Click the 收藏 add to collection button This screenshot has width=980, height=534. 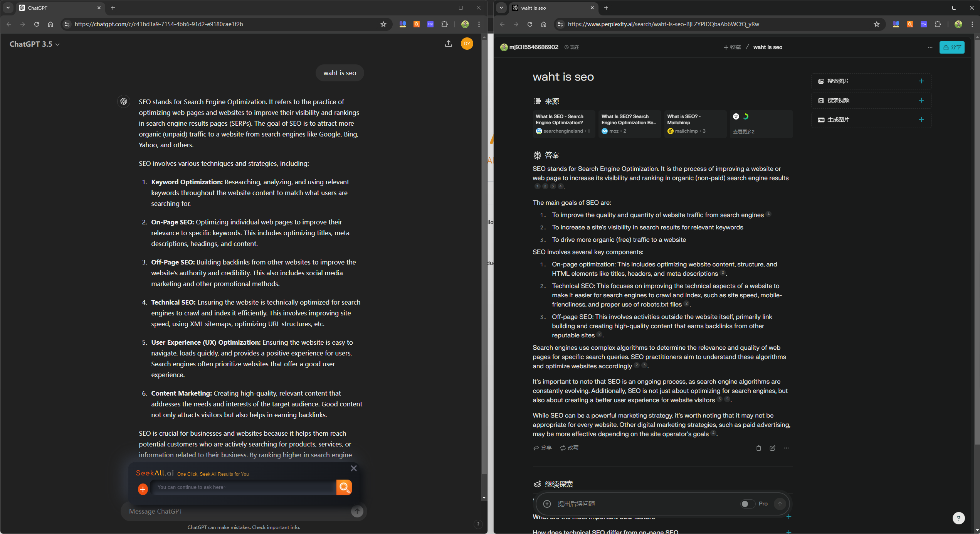click(732, 47)
